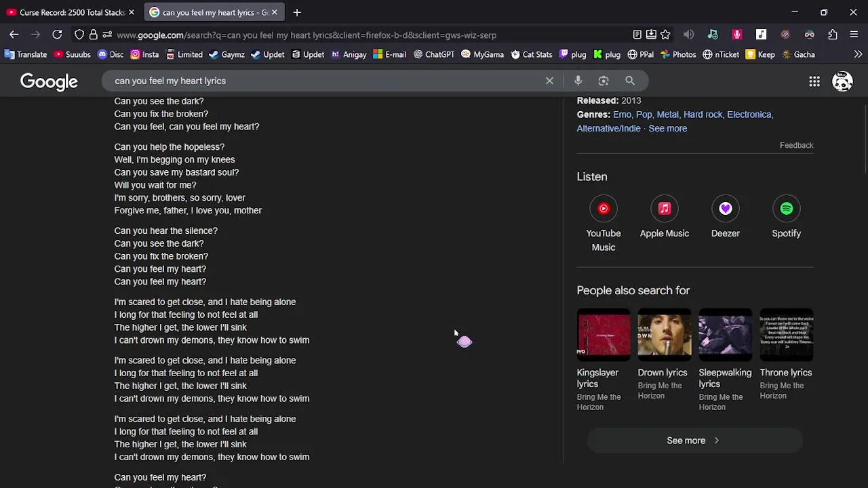
Task: Clear the Google search box
Action: tap(549, 81)
